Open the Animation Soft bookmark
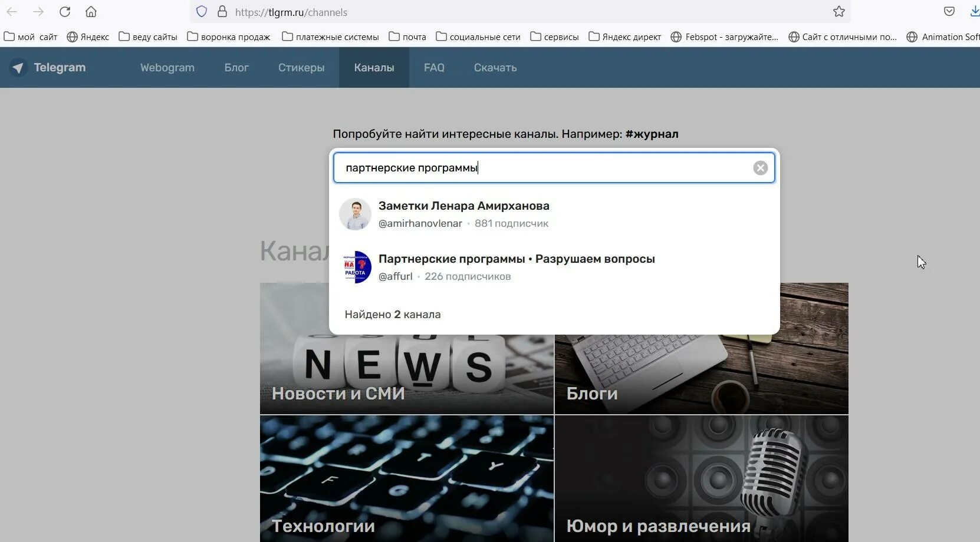The width and height of the screenshot is (980, 542). pos(943,37)
